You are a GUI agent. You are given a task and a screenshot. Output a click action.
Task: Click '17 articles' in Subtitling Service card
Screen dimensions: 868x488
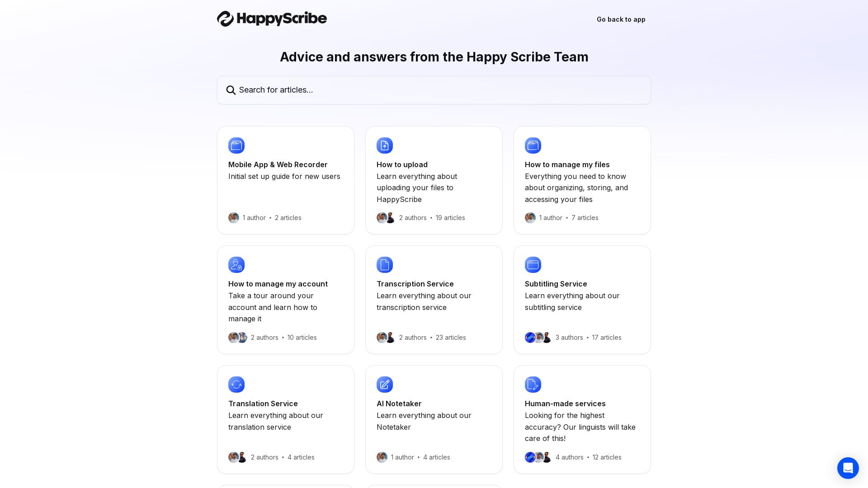[x=607, y=338]
